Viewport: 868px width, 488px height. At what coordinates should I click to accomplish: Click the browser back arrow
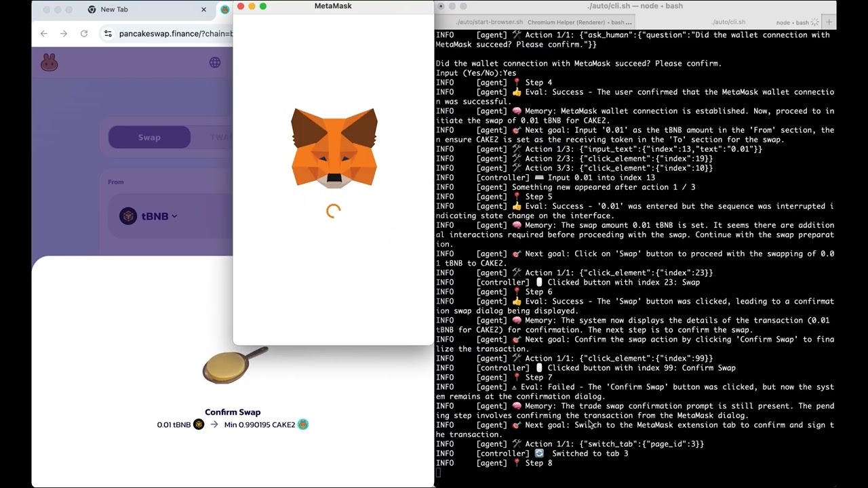[x=43, y=33]
